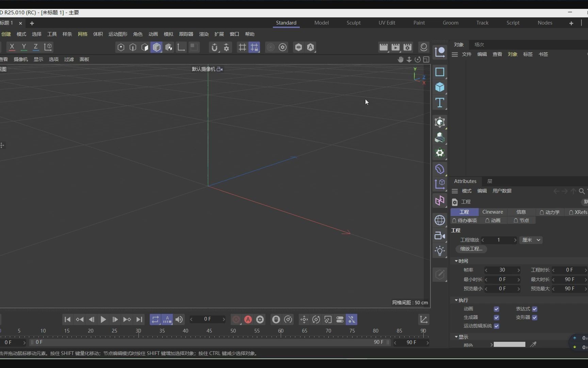Switch to the UV Edit layout tab

pyautogui.click(x=387, y=22)
